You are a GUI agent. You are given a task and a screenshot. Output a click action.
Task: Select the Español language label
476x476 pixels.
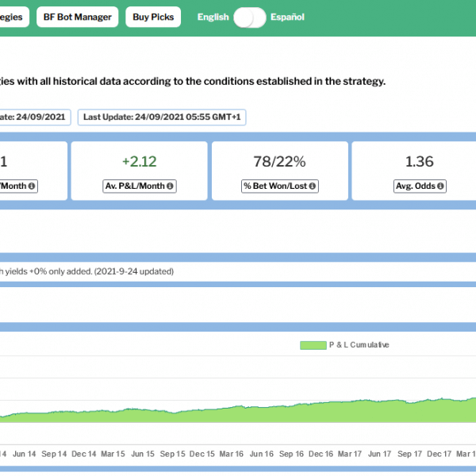(x=287, y=17)
